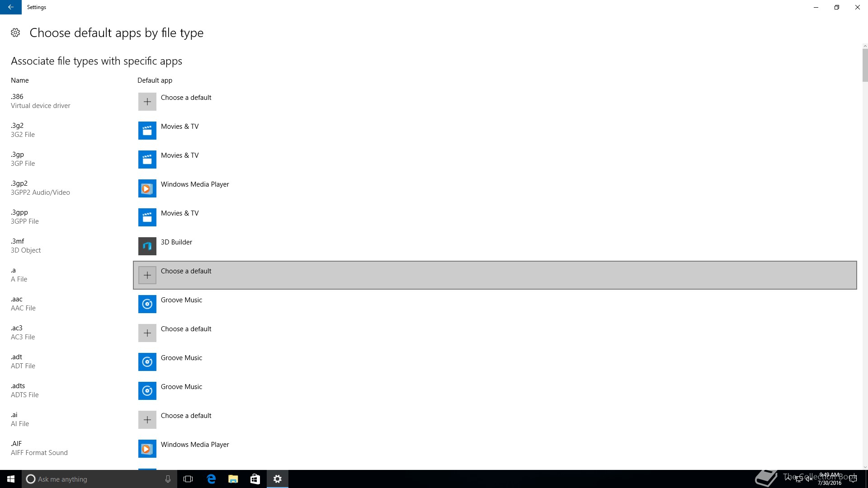This screenshot has height=488, width=868.
Task: Click the Ask me anything search box
Action: coord(99,479)
